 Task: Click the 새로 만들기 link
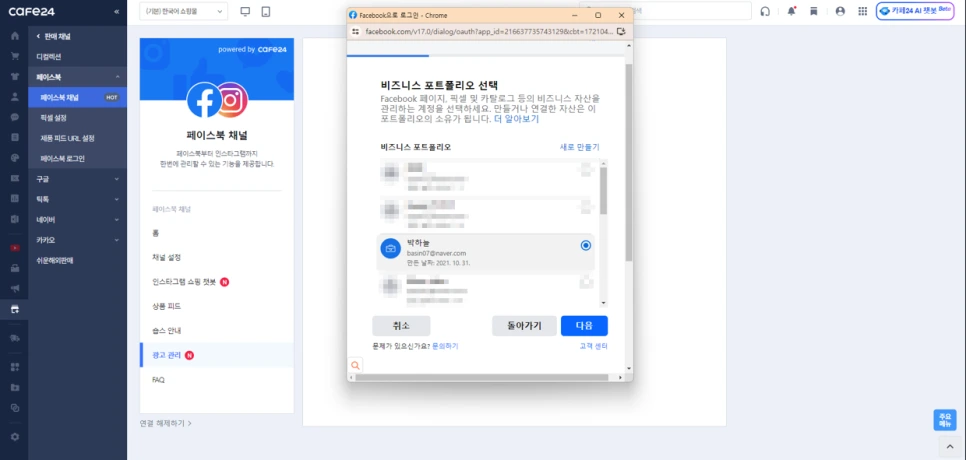click(x=579, y=147)
